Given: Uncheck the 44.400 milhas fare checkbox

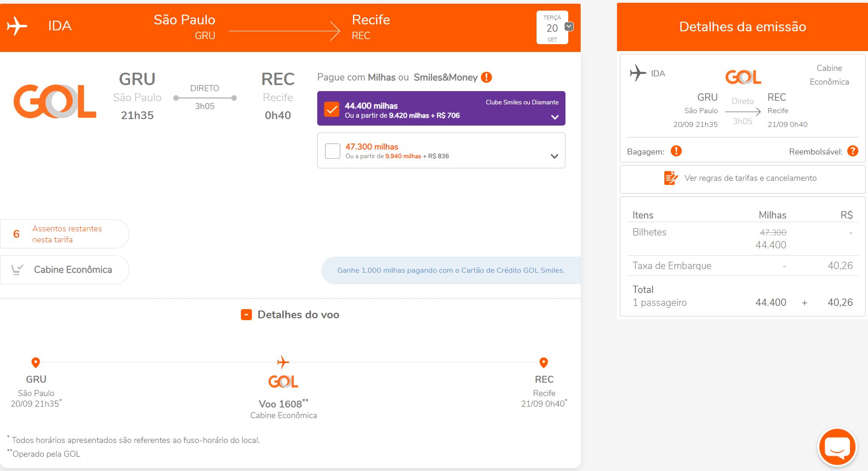Looking at the screenshot, I should pyautogui.click(x=332, y=109).
